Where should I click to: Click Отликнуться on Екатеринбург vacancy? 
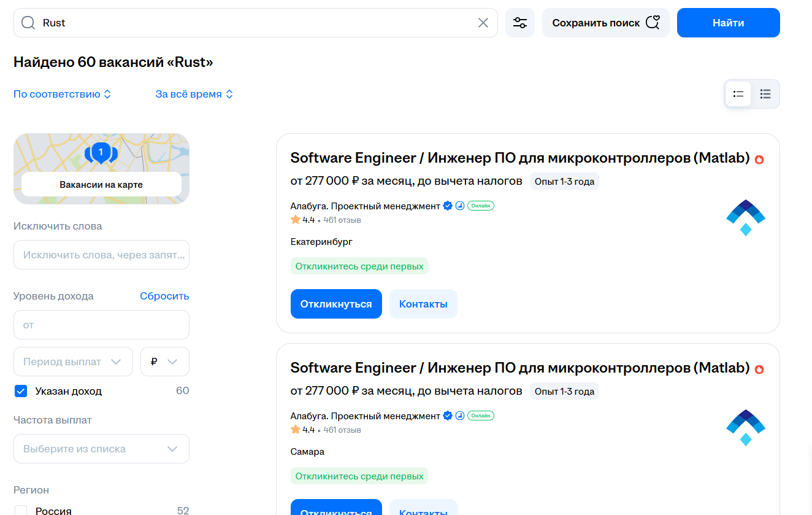(x=336, y=304)
